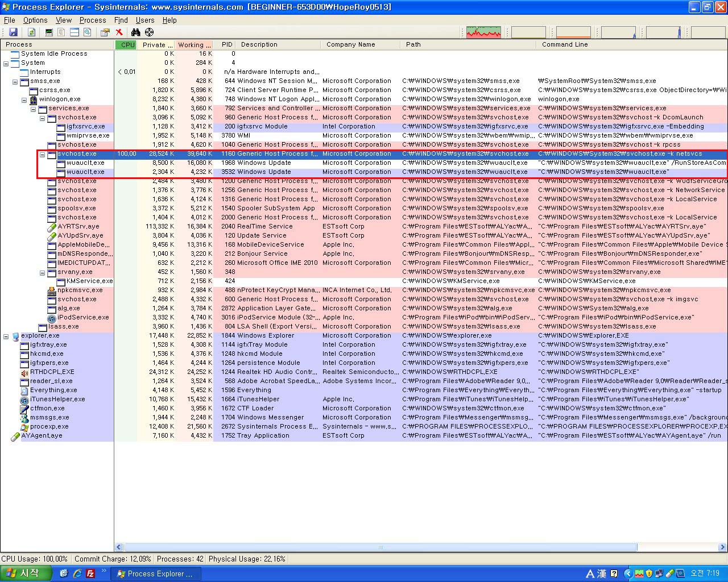Viewport: 728px width, 582px height.
Task: Click the IME help question-mark icon
Action: pyautogui.click(x=614, y=573)
